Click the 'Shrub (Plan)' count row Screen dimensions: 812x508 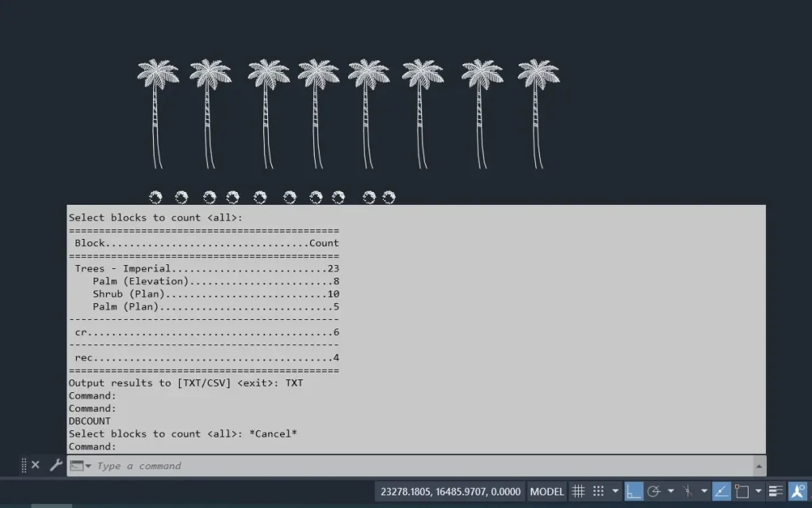point(216,294)
